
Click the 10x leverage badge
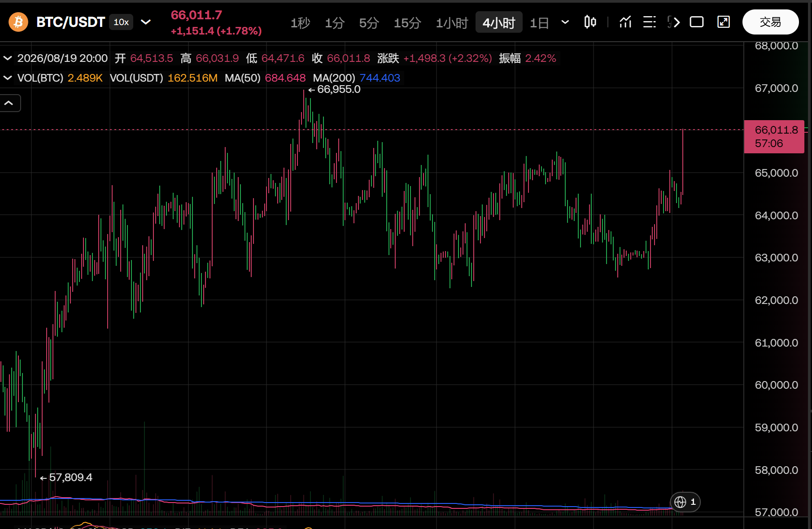click(121, 22)
